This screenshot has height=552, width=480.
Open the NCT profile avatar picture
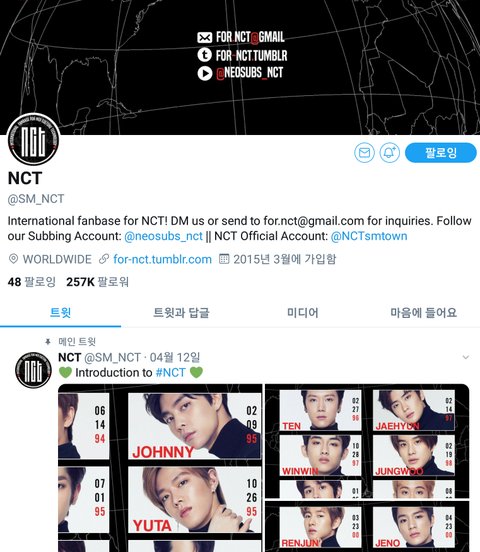click(x=33, y=139)
